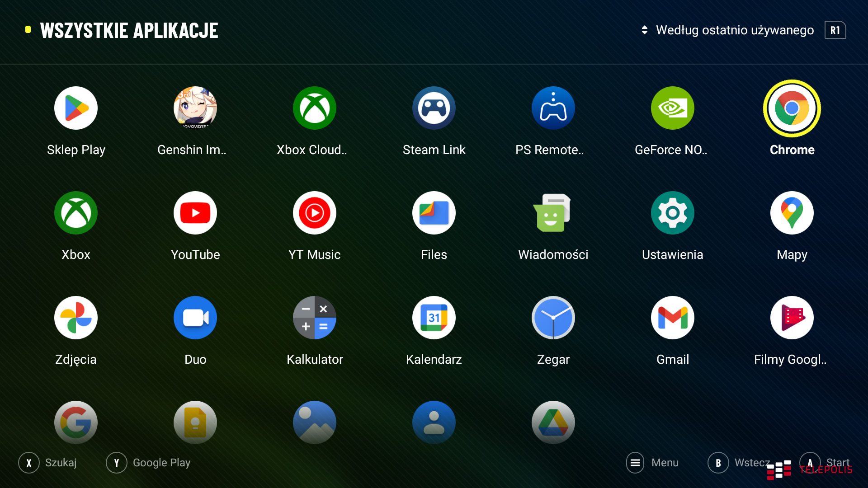Expand sort order 'Według ostatnio używanego'

pos(734,30)
